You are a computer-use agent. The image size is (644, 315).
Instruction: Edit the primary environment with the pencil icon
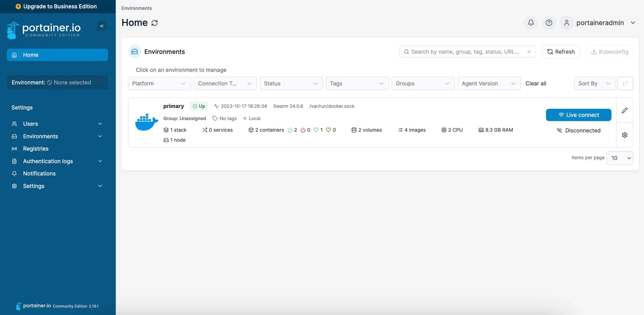[x=625, y=110]
